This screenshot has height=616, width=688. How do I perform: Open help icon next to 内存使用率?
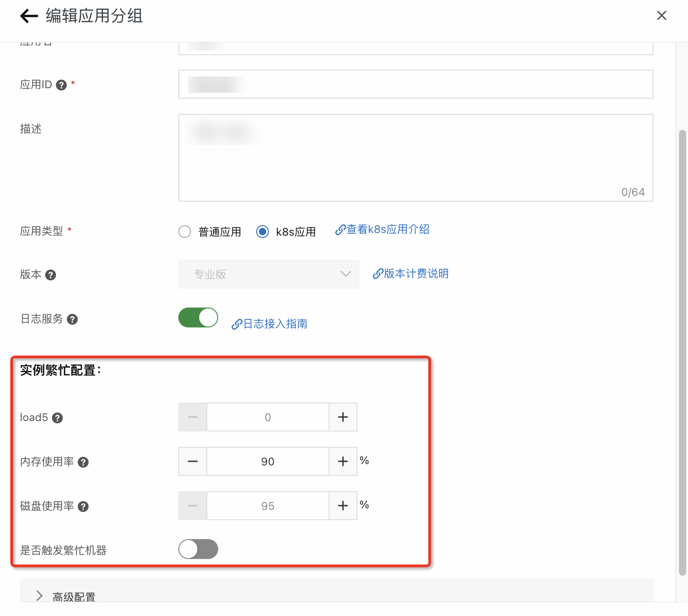[x=83, y=462]
